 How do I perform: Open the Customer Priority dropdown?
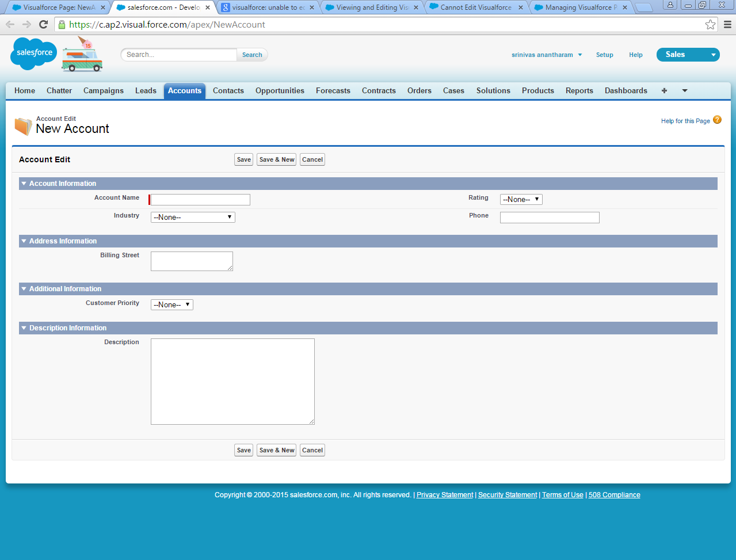click(172, 305)
